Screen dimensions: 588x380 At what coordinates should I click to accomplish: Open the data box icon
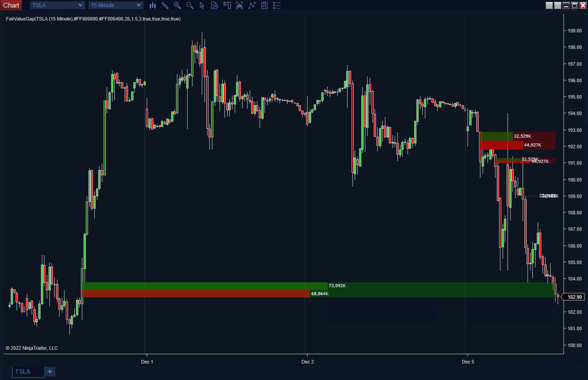click(214, 5)
